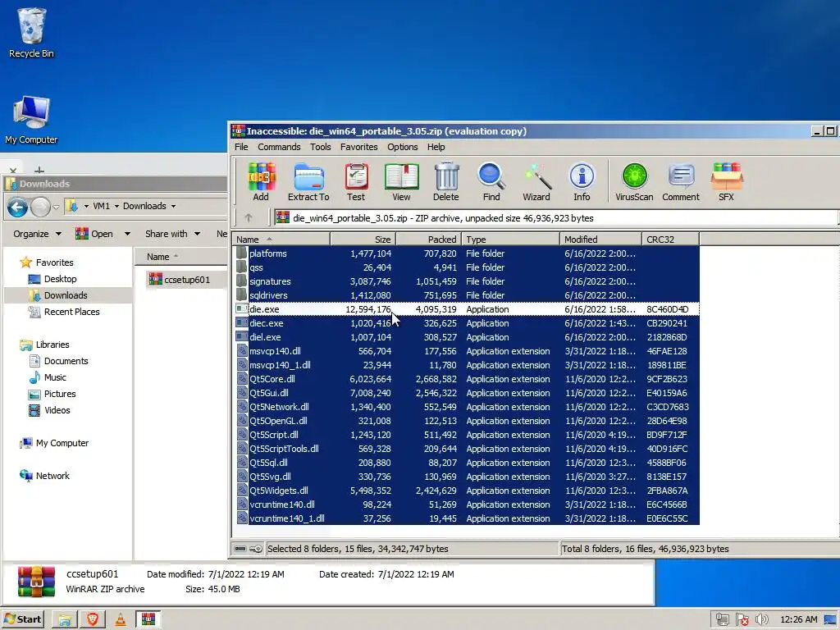Click the Delete trash can icon
840x630 pixels.
tap(445, 182)
